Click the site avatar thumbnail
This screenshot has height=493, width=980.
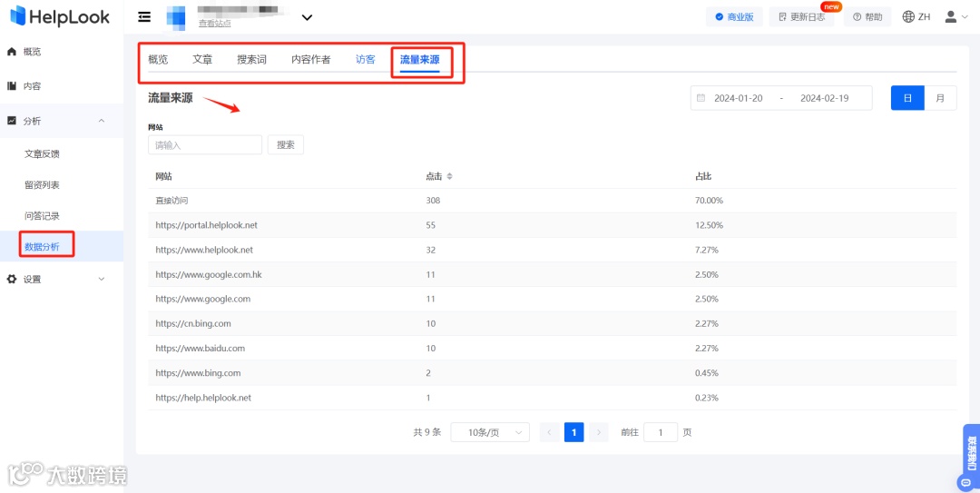point(176,17)
